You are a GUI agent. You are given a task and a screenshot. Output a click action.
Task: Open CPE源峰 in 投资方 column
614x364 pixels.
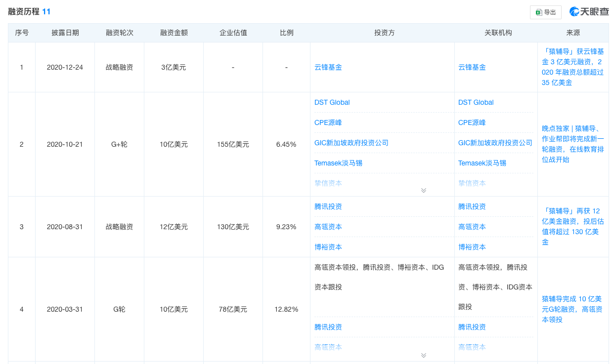pyautogui.click(x=328, y=122)
